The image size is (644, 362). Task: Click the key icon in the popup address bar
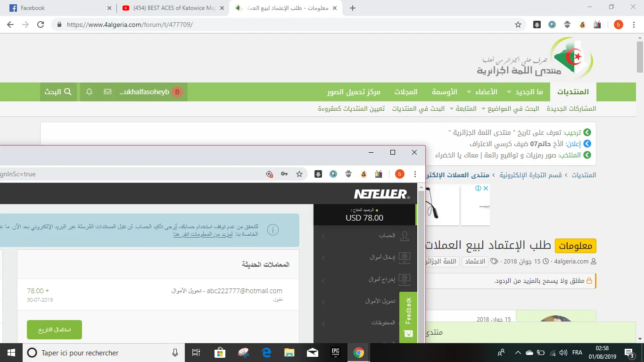(284, 174)
